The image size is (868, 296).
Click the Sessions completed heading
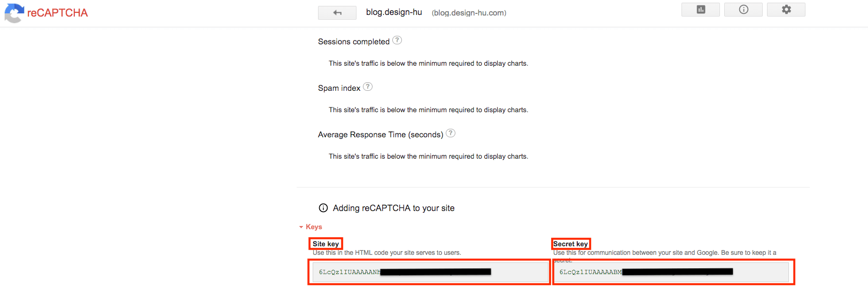pos(353,42)
